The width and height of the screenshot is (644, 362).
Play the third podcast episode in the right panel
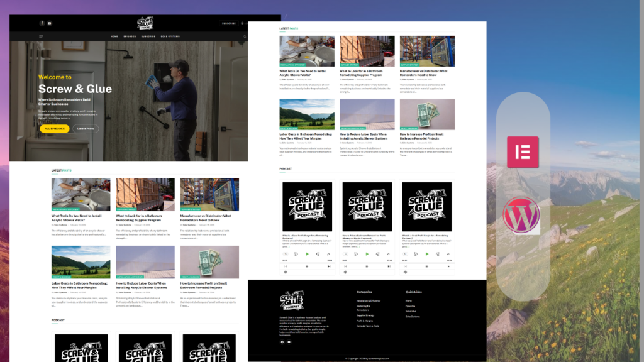pos(427,254)
